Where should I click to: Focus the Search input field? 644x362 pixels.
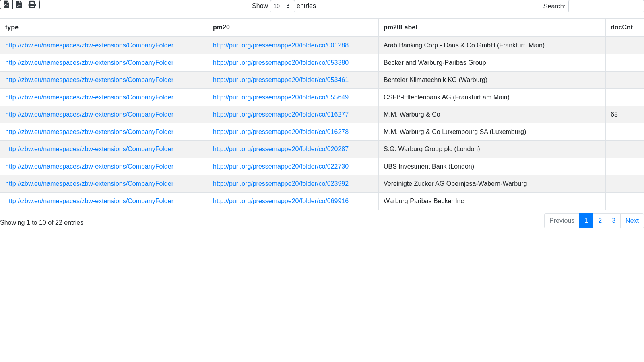(x=606, y=6)
